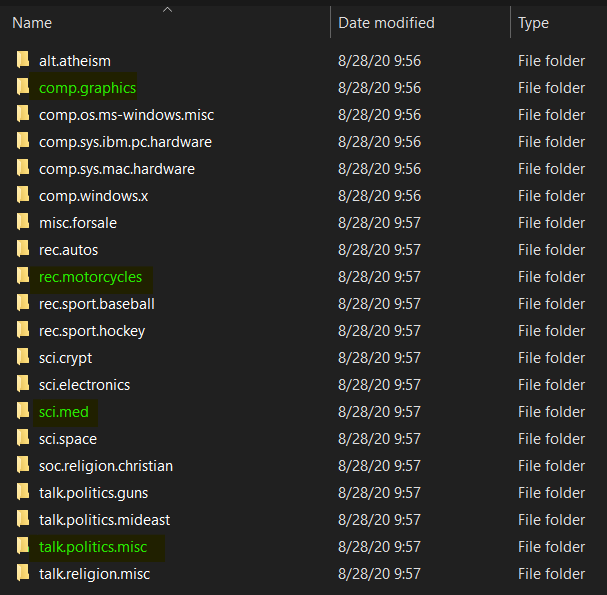607x595 pixels.
Task: Sort by Date modified column header
Action: click(386, 23)
